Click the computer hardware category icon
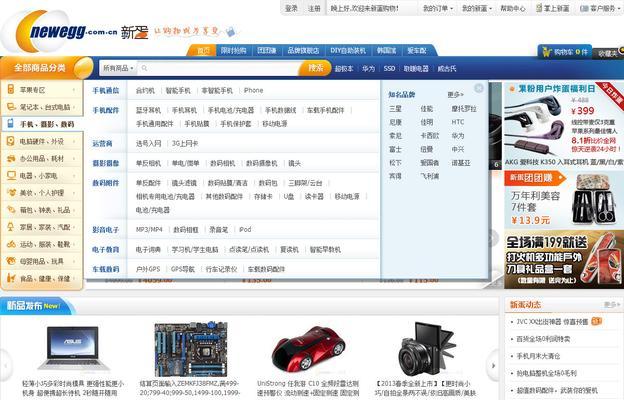 (11, 141)
